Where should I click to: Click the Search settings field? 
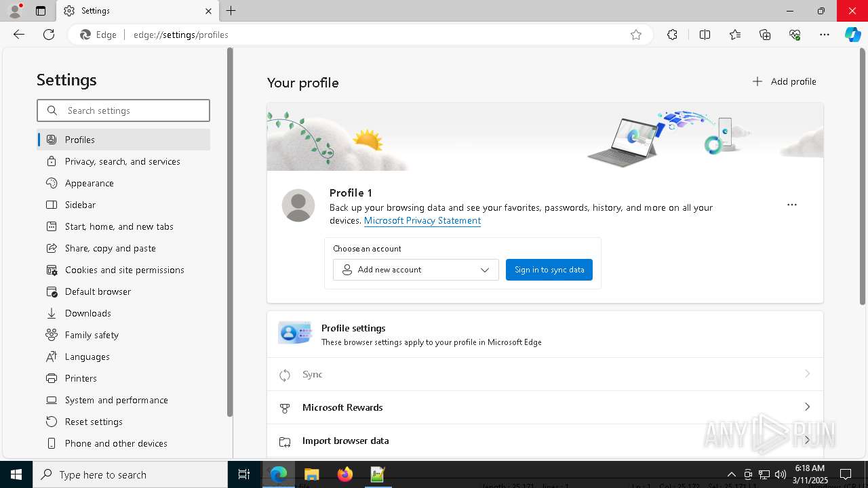coord(123,110)
